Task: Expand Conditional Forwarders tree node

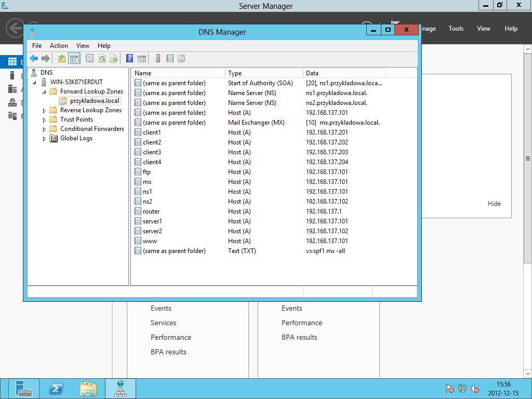Action: pos(44,129)
